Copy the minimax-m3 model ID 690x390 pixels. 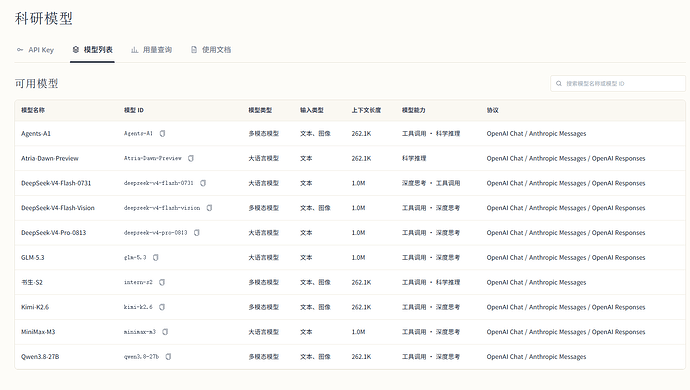(165, 332)
